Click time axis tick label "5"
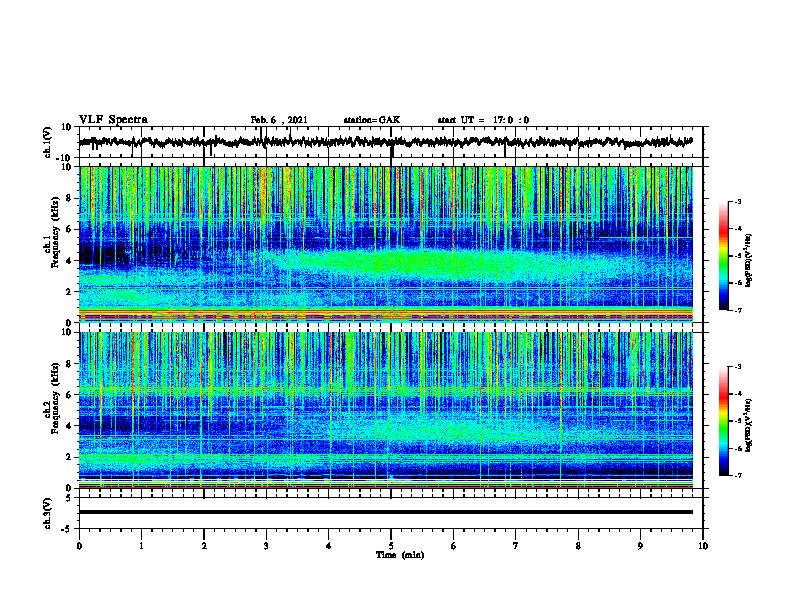The image size is (792, 612). tap(391, 546)
